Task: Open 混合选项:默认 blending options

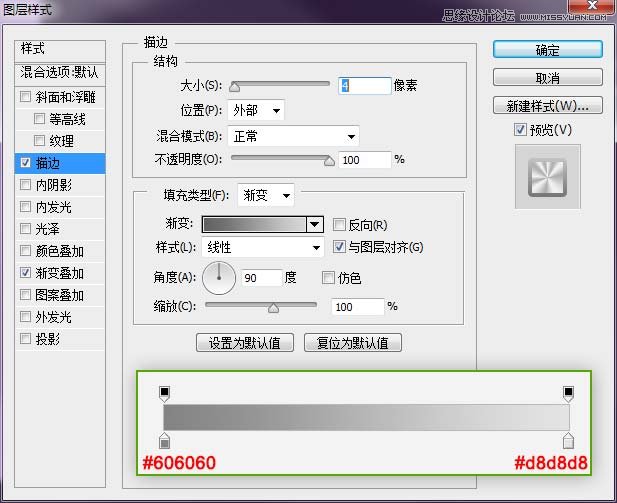Action: point(60,74)
